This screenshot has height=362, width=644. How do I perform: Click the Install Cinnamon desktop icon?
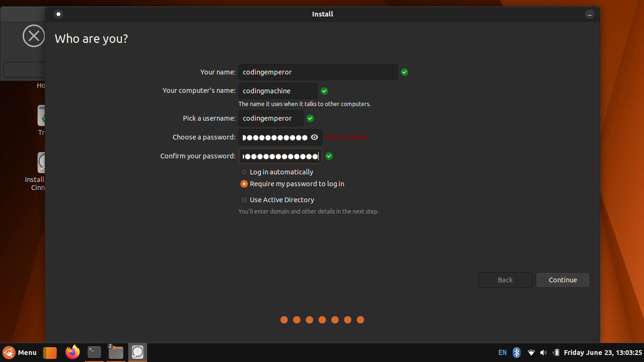tap(36, 172)
